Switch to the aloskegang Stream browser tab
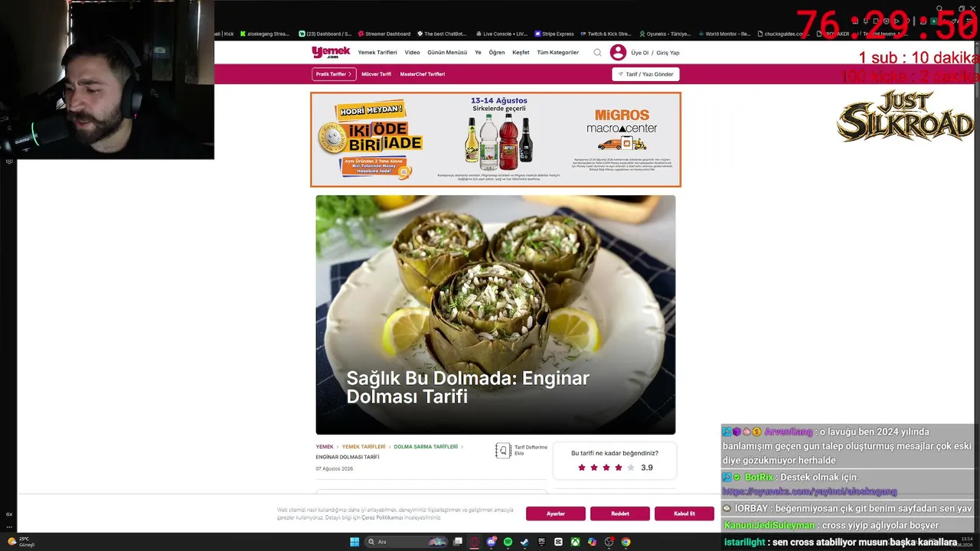Screen dimensions: 980x551 265,34
